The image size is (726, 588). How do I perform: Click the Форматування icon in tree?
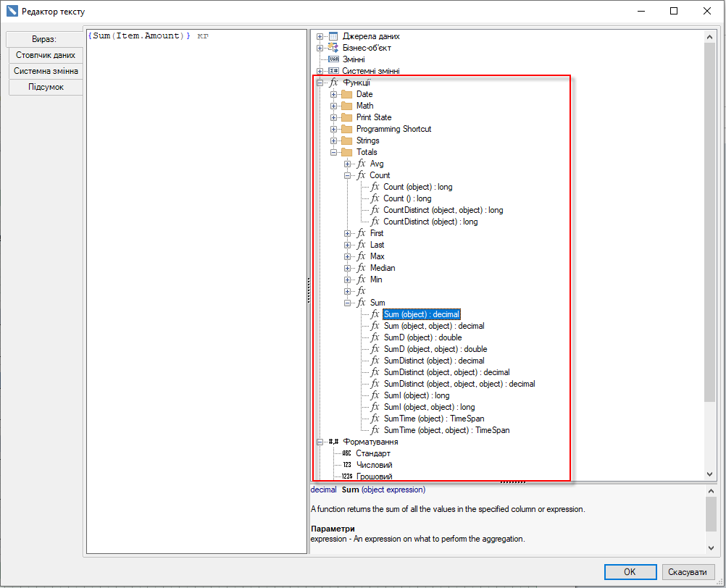pos(333,442)
